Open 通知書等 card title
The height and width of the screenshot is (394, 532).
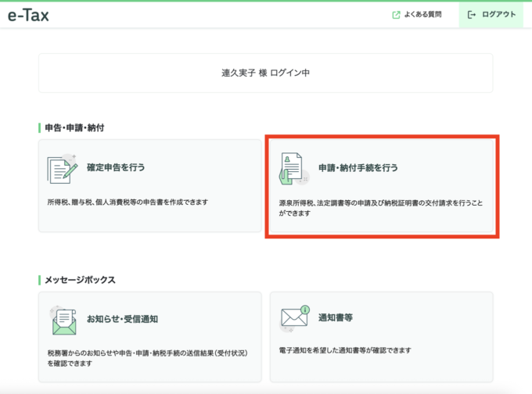pos(335,317)
